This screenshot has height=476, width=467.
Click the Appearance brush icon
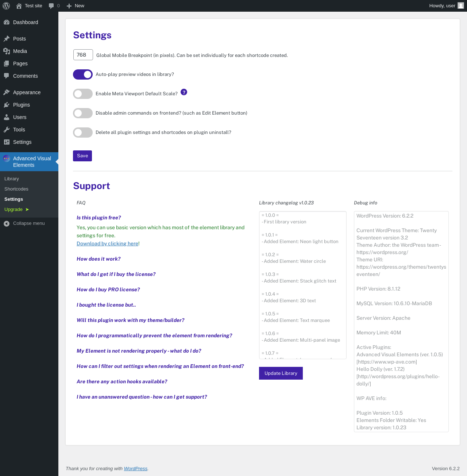tap(7, 92)
